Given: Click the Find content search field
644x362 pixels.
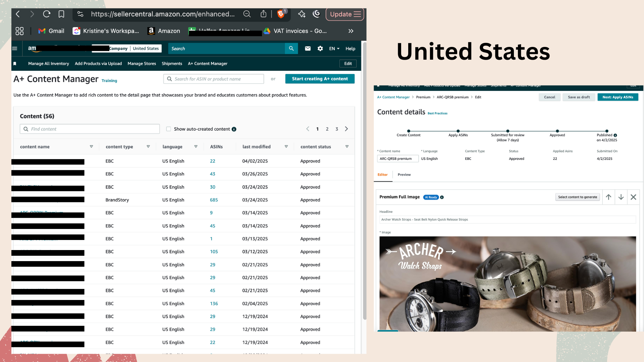Looking at the screenshot, I should point(90,129).
